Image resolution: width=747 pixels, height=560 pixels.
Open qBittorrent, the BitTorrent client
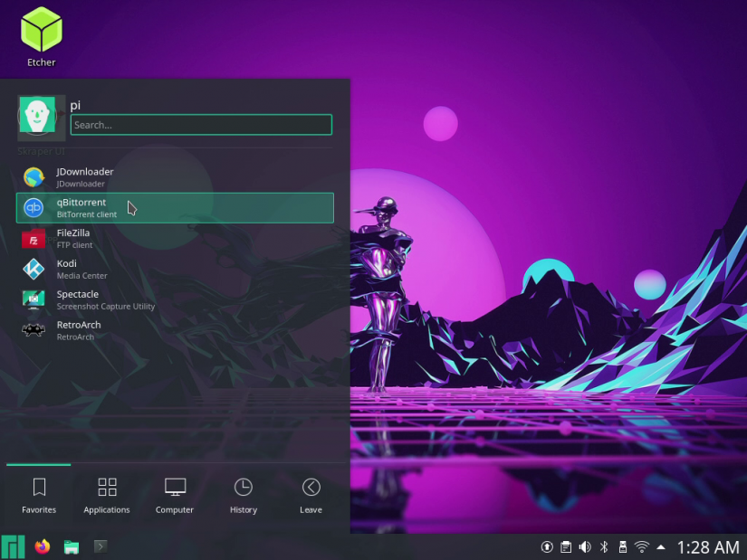[81, 207]
